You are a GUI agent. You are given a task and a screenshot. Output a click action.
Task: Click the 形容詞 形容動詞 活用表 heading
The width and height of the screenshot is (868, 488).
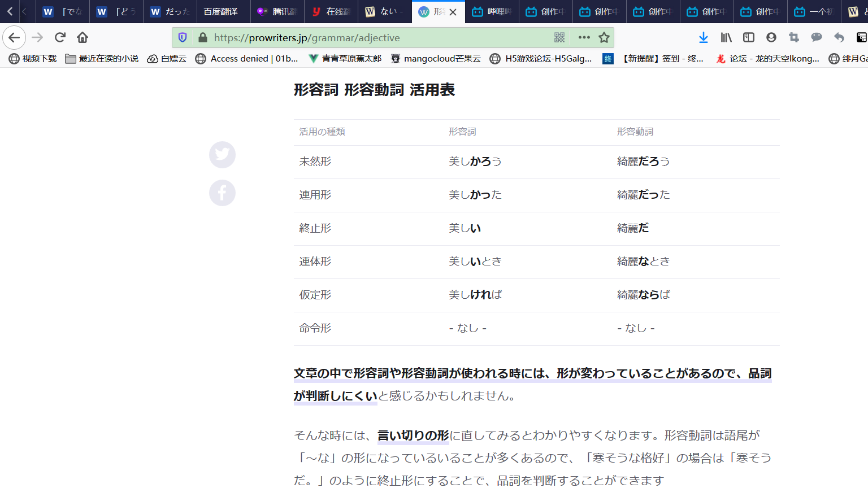point(374,90)
